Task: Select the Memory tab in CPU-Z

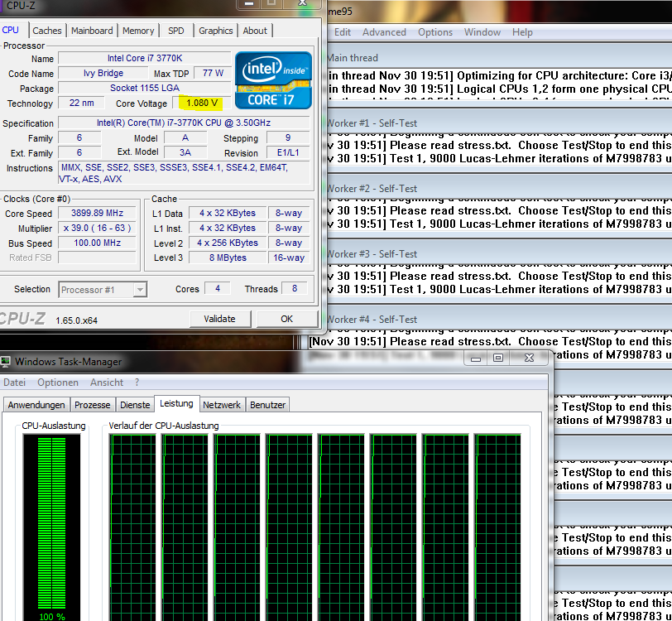Action: (x=138, y=31)
